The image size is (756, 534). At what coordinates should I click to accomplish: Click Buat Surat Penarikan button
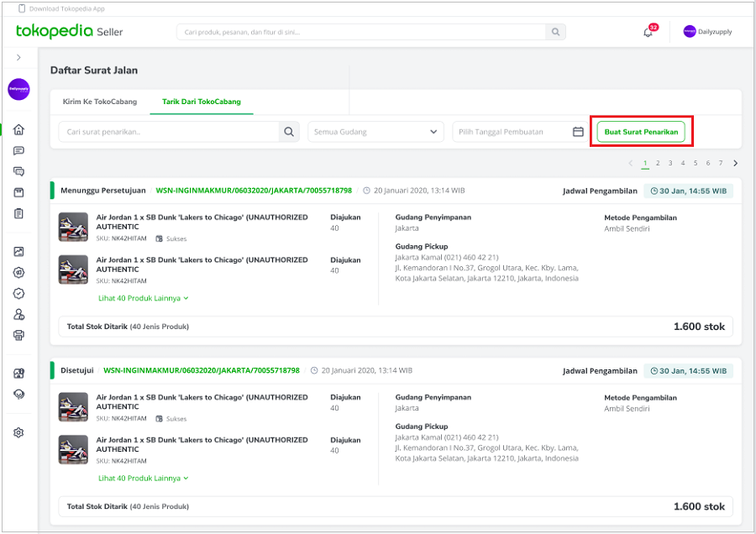click(641, 132)
